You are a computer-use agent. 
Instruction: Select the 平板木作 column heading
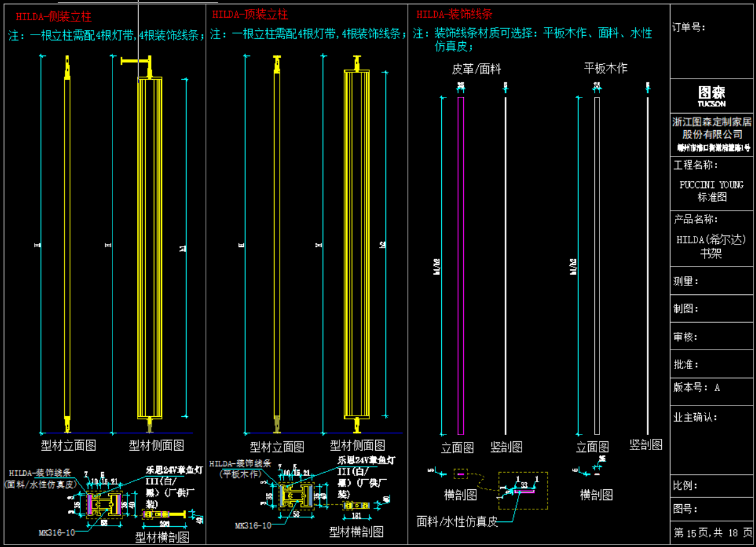coord(606,68)
